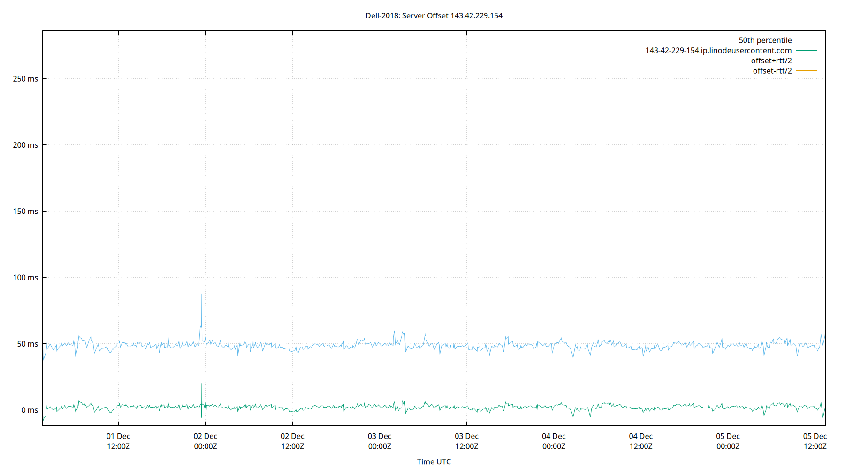Open the 05 Dec 12:00Z tick label
868x469 pixels.
816,441
